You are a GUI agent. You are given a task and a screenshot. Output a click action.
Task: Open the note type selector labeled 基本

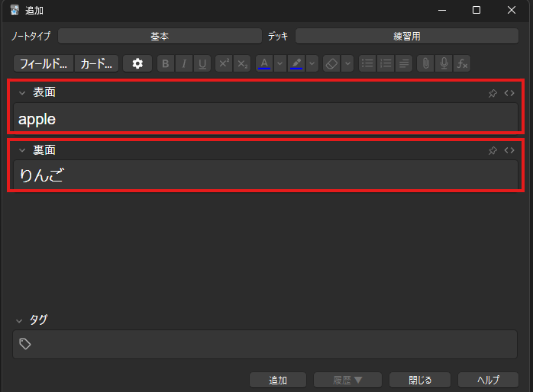click(x=159, y=36)
